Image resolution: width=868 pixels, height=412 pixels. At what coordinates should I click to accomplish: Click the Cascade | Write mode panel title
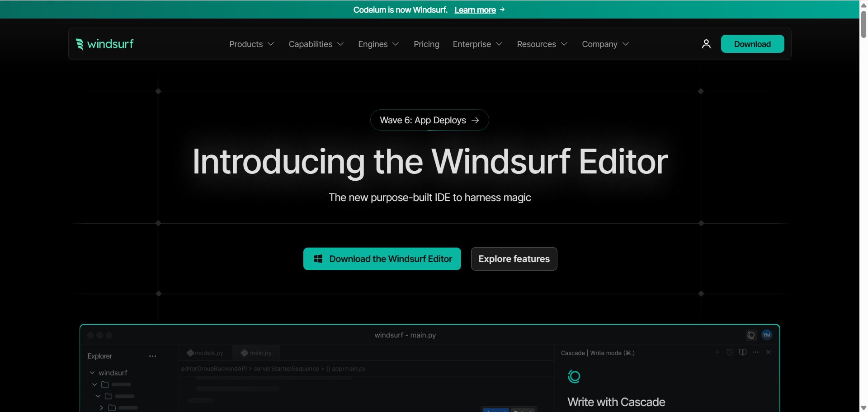(598, 353)
